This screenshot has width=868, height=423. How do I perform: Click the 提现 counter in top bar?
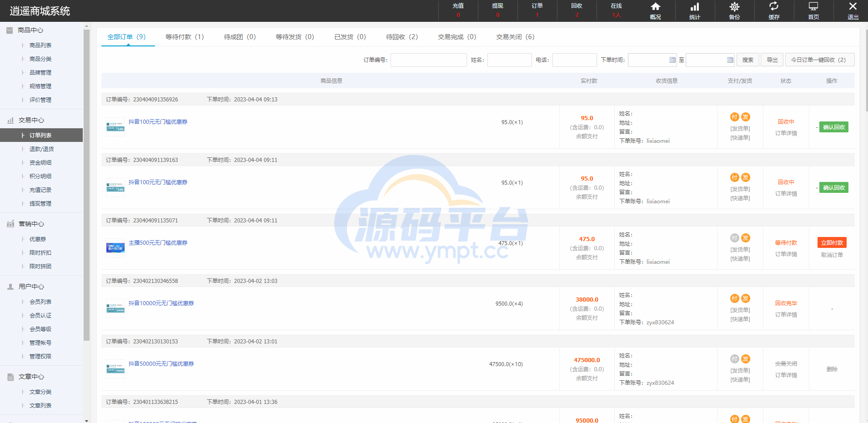pos(498,10)
